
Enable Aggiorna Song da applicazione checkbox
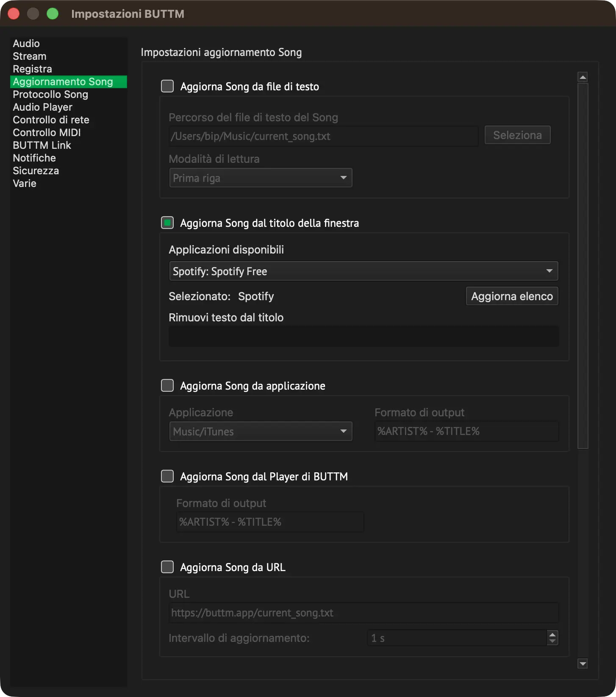point(167,385)
